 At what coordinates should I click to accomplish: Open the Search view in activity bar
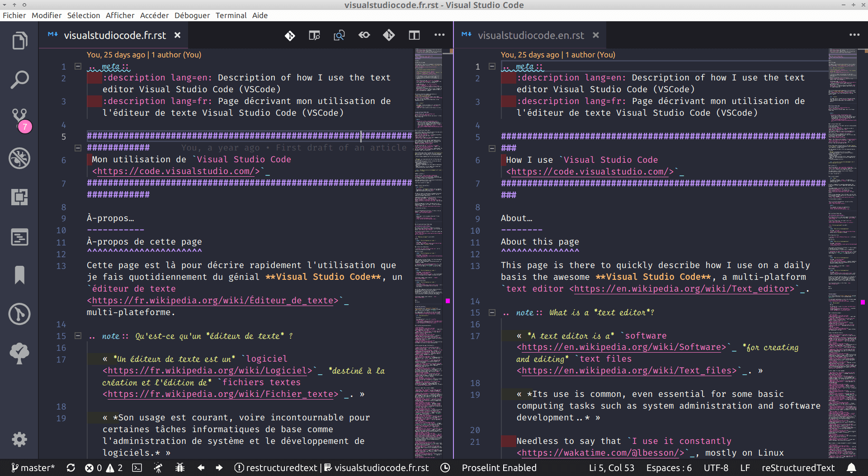pos(19,80)
